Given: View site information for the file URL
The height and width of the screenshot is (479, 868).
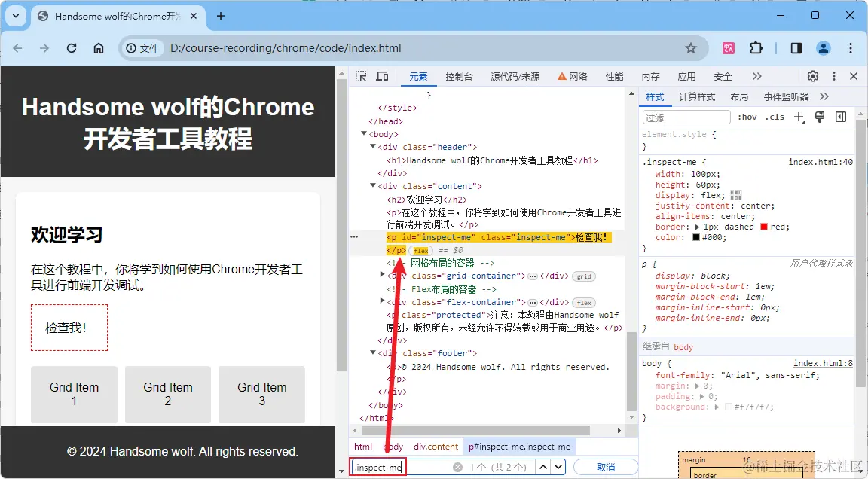Looking at the screenshot, I should click(142, 48).
